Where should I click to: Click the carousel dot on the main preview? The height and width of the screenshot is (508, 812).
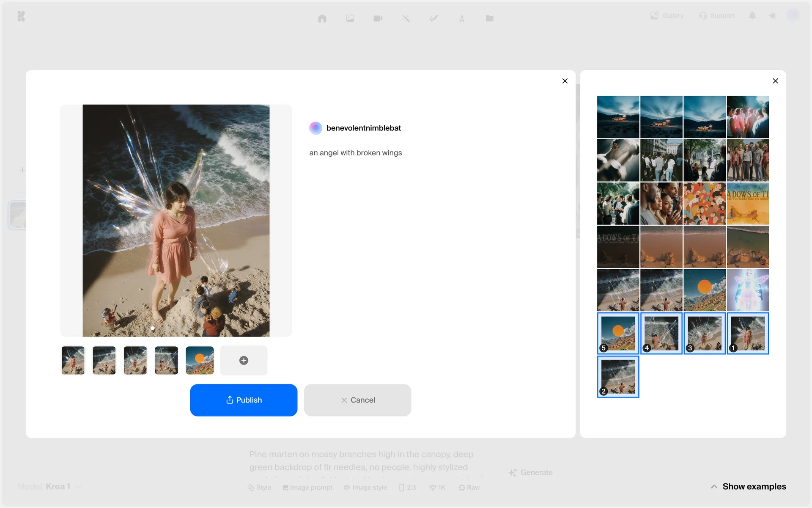(153, 328)
